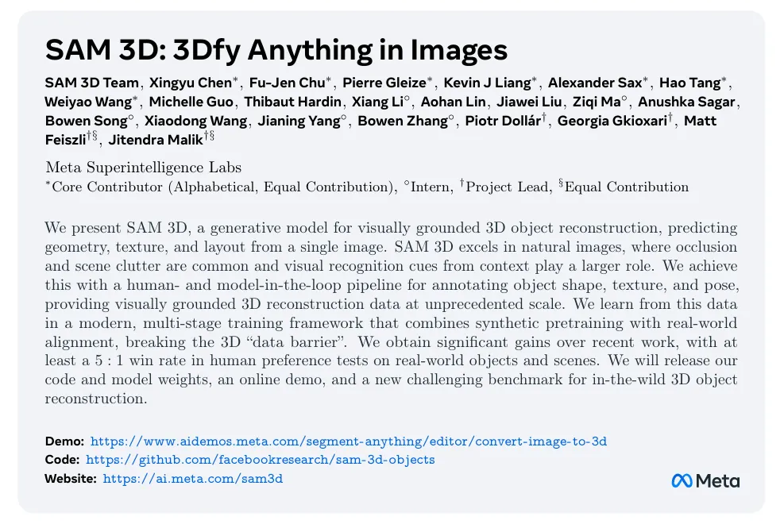
Task: Click the Website label
Action: pyautogui.click(x=71, y=479)
